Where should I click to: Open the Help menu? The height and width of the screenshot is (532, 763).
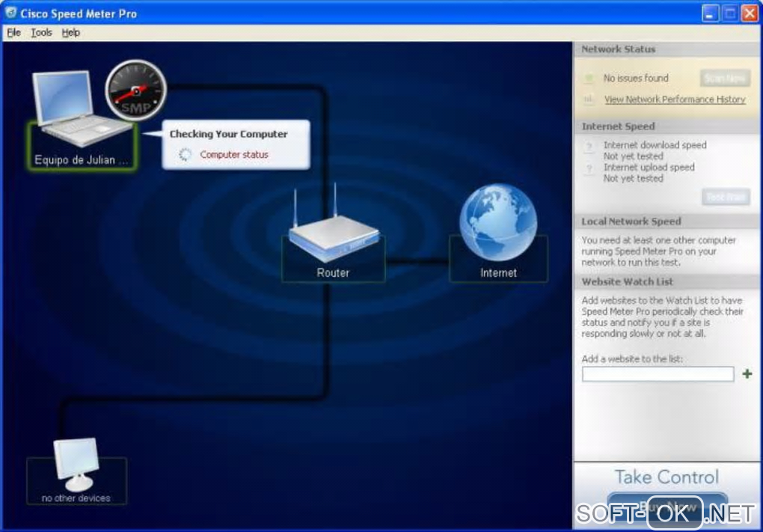click(x=70, y=33)
